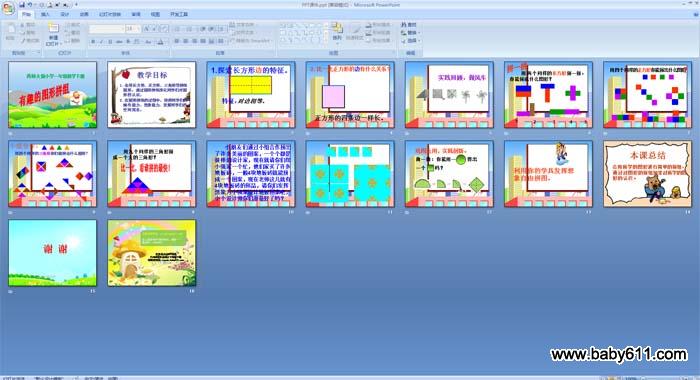700x380 pixels.
Task: Click the Undo arrow in quick access toolbar
Action: point(30,5)
